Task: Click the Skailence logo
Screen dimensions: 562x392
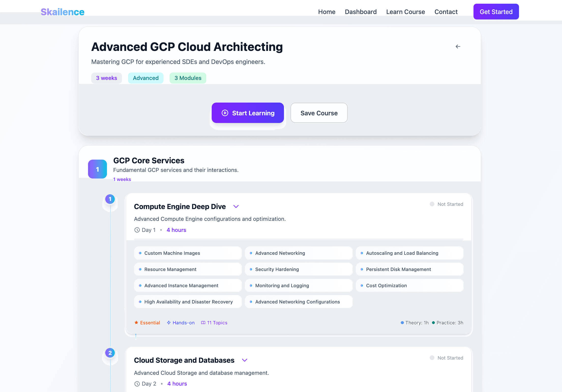Action: tap(62, 12)
